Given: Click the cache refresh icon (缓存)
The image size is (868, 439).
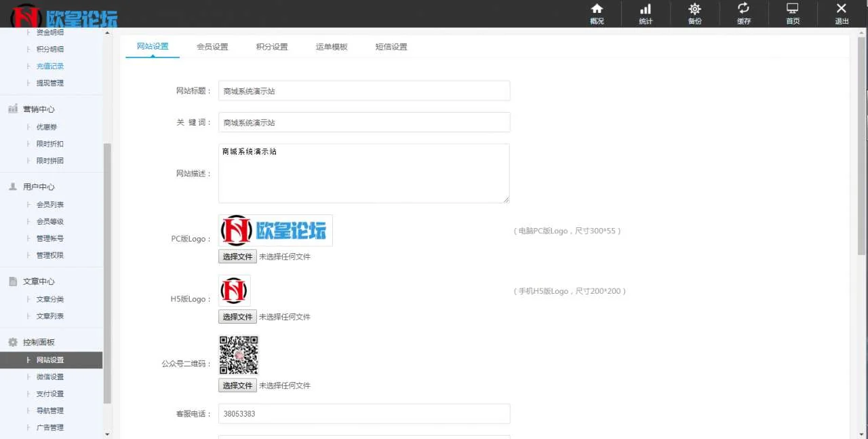Looking at the screenshot, I should [743, 9].
